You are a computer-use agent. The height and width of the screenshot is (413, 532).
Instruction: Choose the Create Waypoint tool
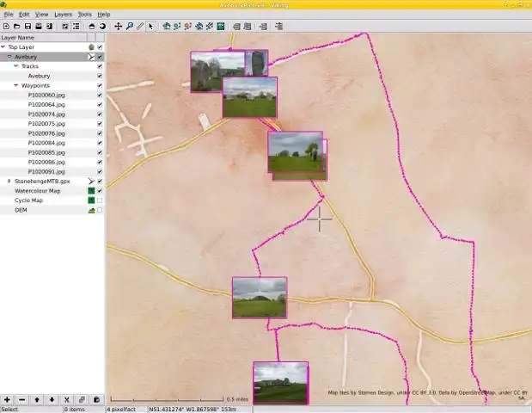tap(166, 26)
